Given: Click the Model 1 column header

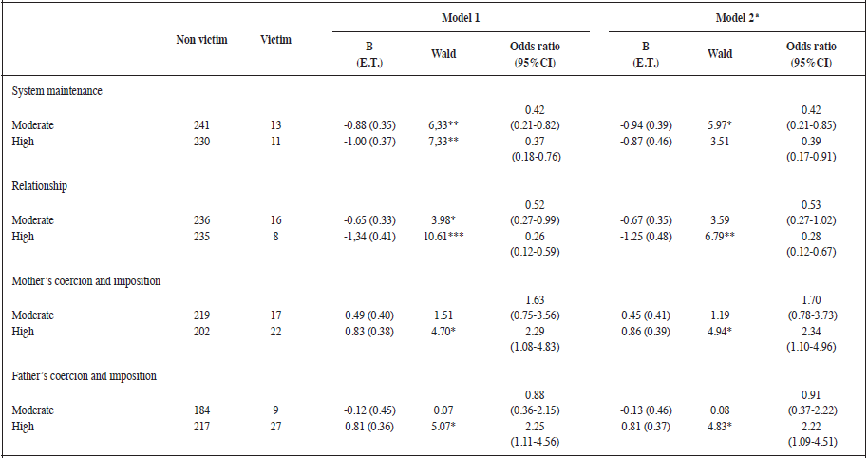Looking at the screenshot, I should 461,18.
